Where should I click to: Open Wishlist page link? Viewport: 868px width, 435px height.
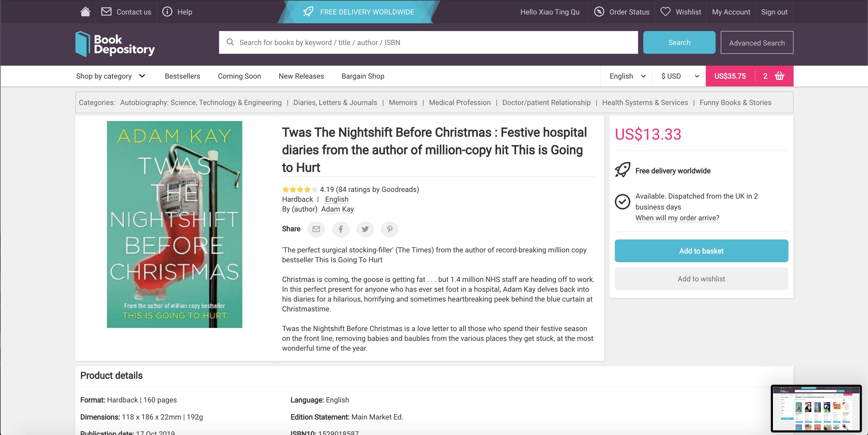point(688,12)
